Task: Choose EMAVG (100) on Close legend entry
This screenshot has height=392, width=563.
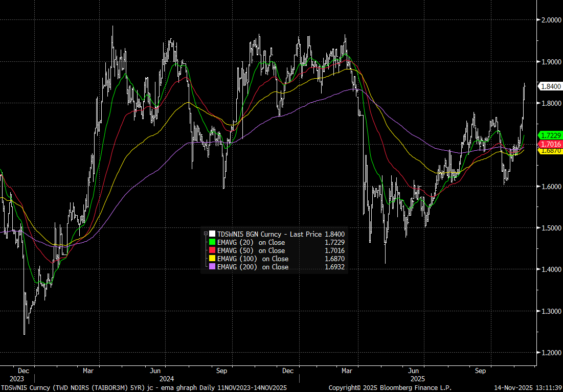Action: 253,259
